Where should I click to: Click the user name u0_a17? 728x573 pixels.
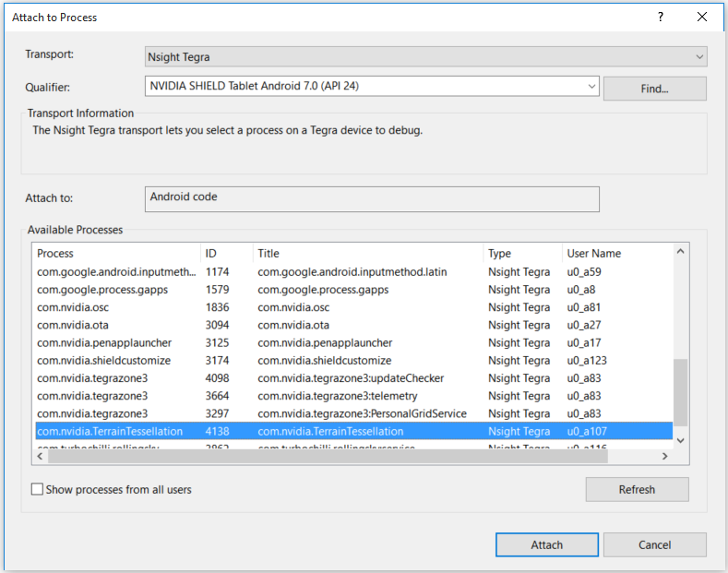pyautogui.click(x=584, y=342)
